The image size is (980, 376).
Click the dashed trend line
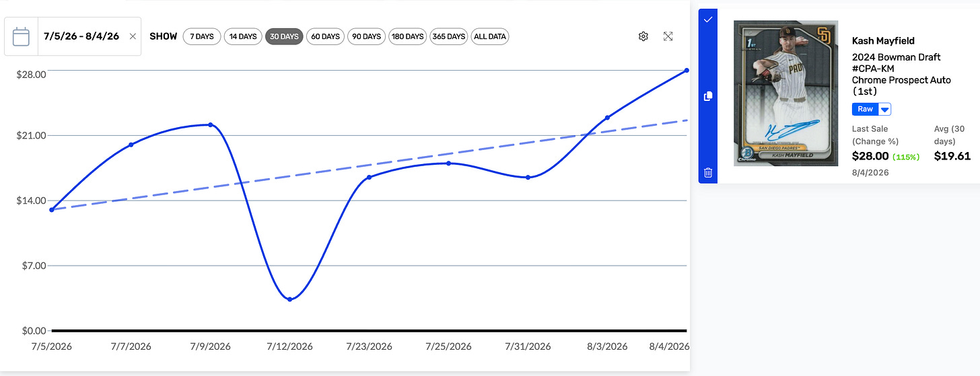tap(369, 165)
